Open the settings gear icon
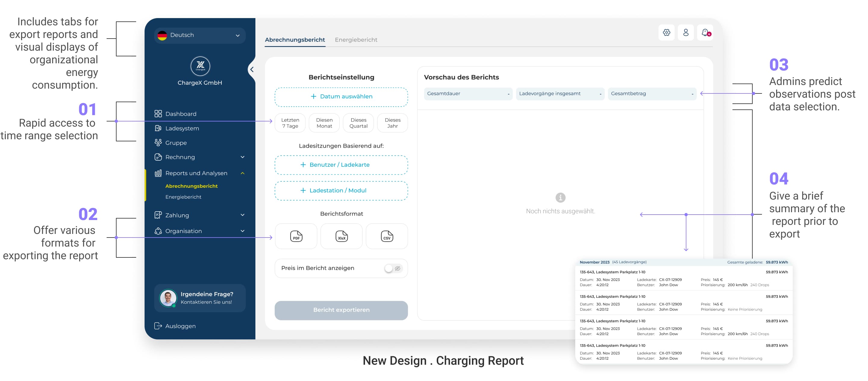 pos(666,32)
